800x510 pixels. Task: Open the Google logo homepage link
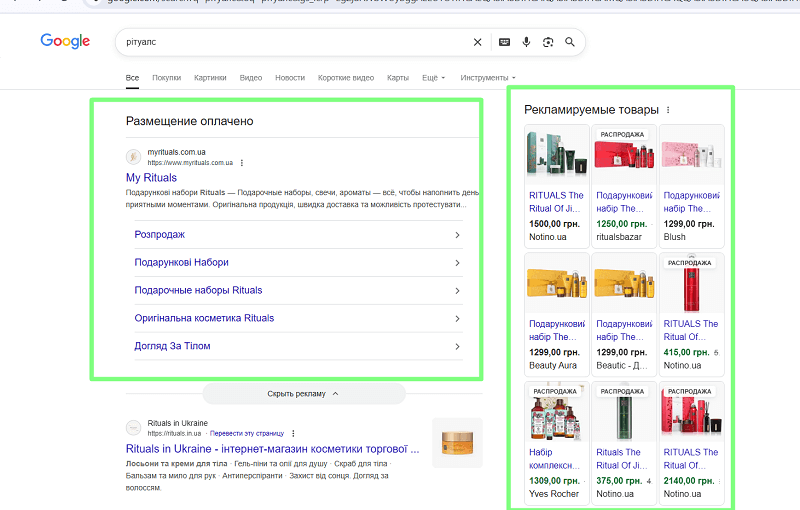65,41
